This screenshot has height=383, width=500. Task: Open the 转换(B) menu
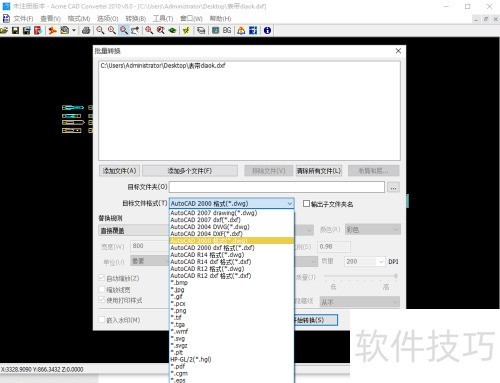click(x=136, y=19)
